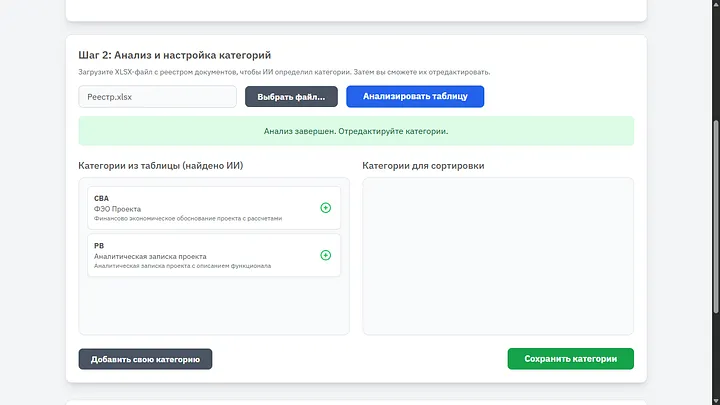Click the Категории из таблицы heading

(161, 165)
